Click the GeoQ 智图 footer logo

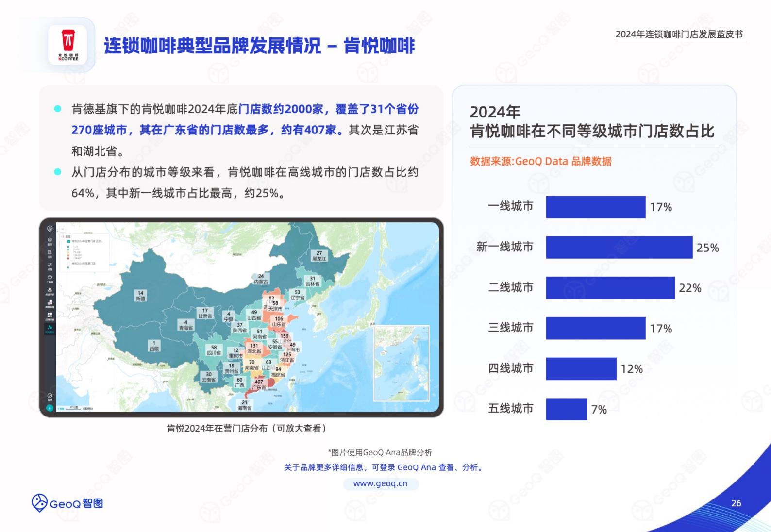[67, 503]
